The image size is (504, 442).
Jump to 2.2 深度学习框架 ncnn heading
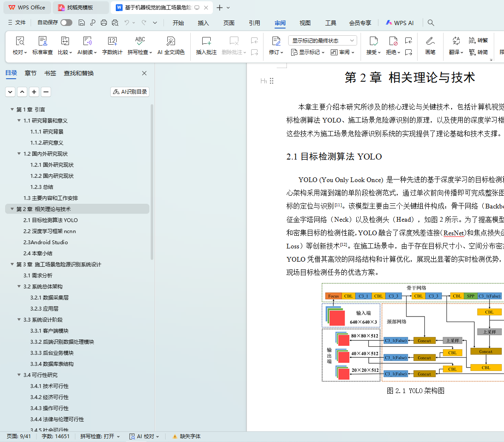[49, 231]
